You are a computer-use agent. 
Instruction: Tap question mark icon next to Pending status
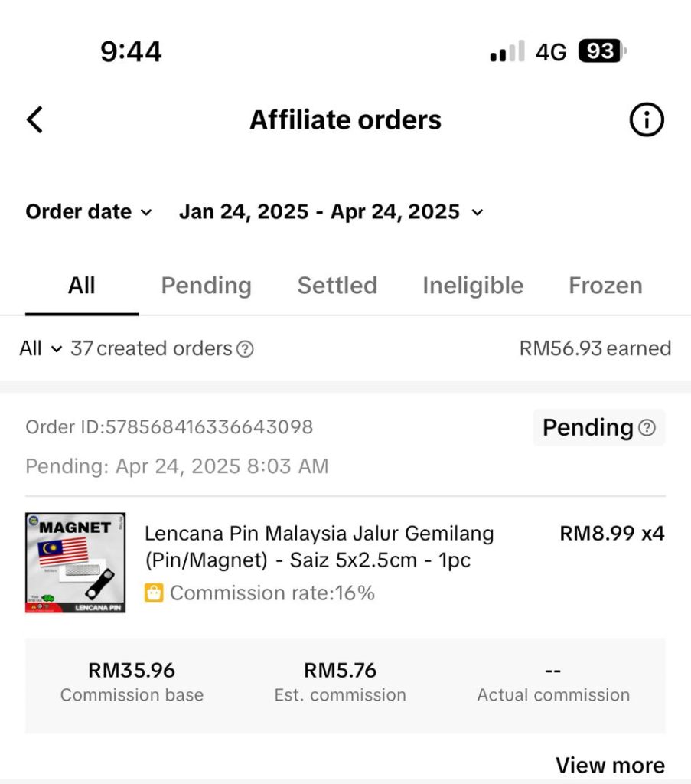click(x=647, y=428)
